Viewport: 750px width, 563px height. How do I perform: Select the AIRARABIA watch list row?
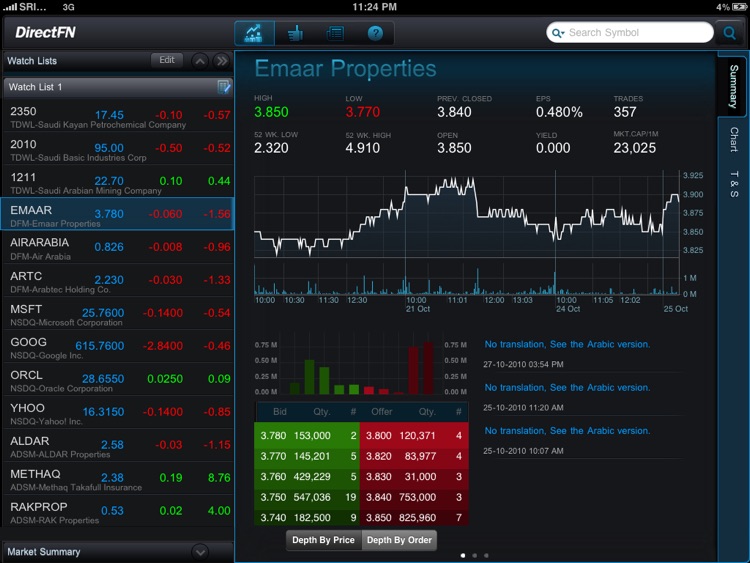pos(118,248)
